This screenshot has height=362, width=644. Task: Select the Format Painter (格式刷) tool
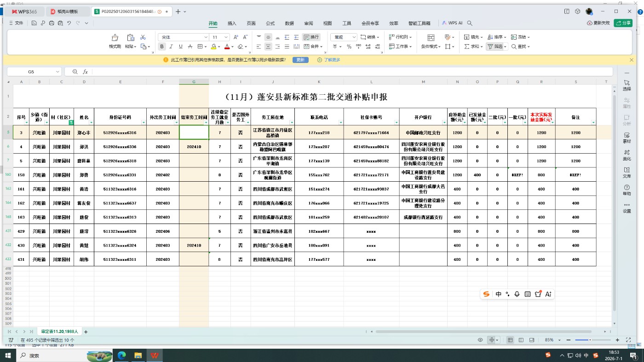click(115, 41)
